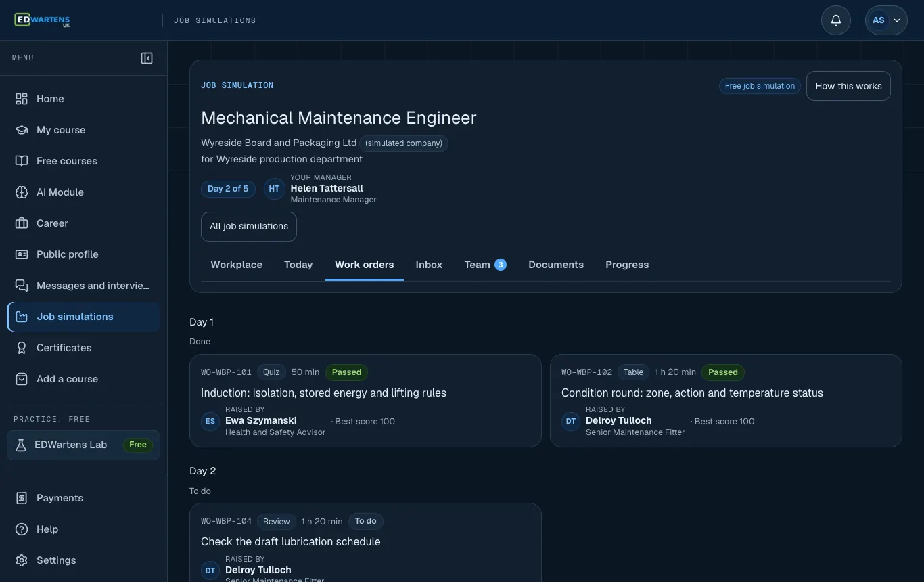This screenshot has width=924, height=582.
Task: Click the simulated company tag
Action: click(404, 143)
